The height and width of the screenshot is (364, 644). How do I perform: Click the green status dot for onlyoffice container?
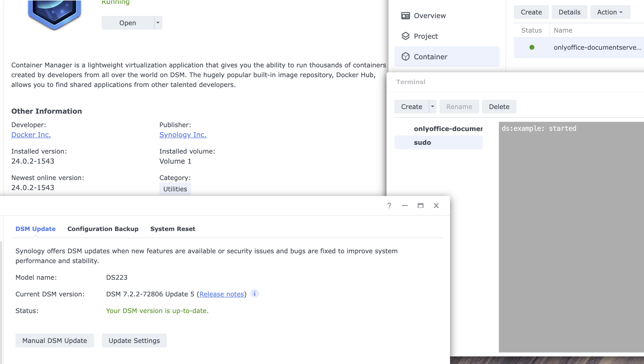pos(532,48)
